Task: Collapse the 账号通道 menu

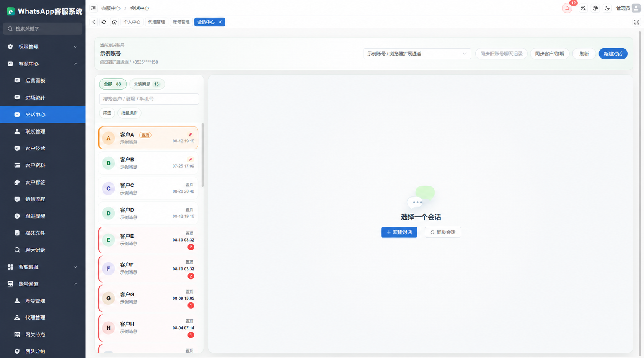Action: point(42,284)
